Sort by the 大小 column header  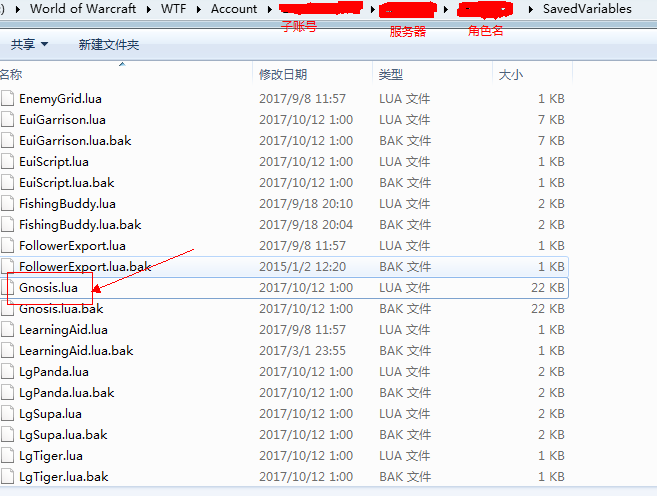(x=532, y=75)
